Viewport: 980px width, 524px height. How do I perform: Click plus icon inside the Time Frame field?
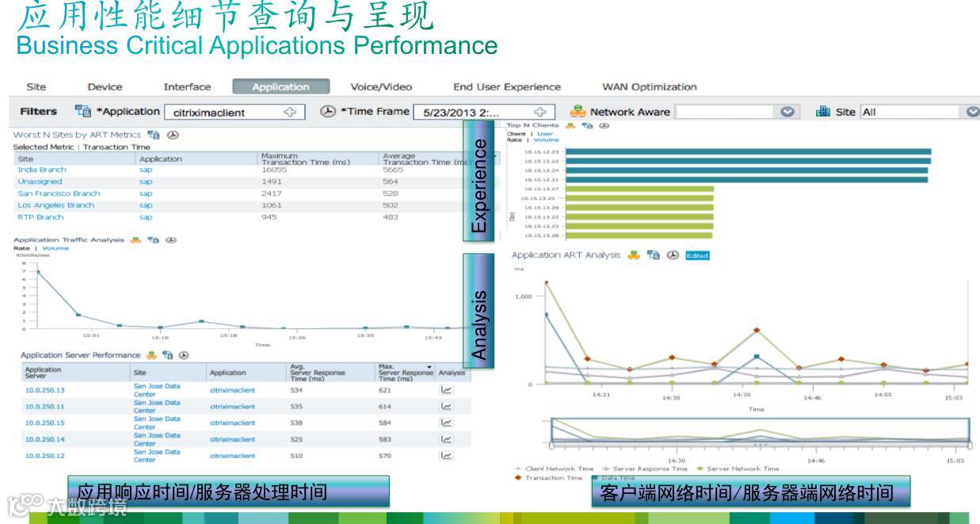pyautogui.click(x=540, y=113)
